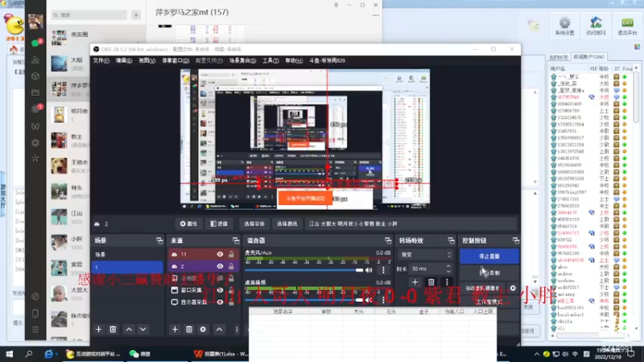644x362 pixels.
Task: Open Windows taskbar search icon
Action: coord(29,354)
